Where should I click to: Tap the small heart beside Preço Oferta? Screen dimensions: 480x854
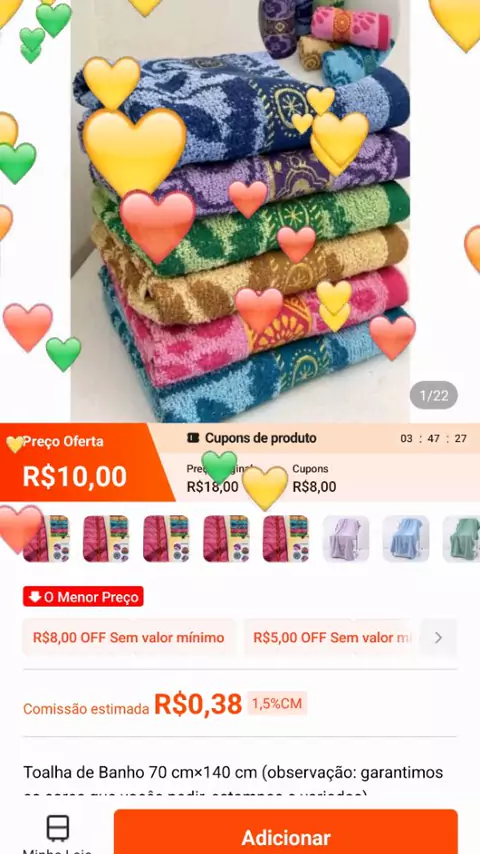click(15, 444)
